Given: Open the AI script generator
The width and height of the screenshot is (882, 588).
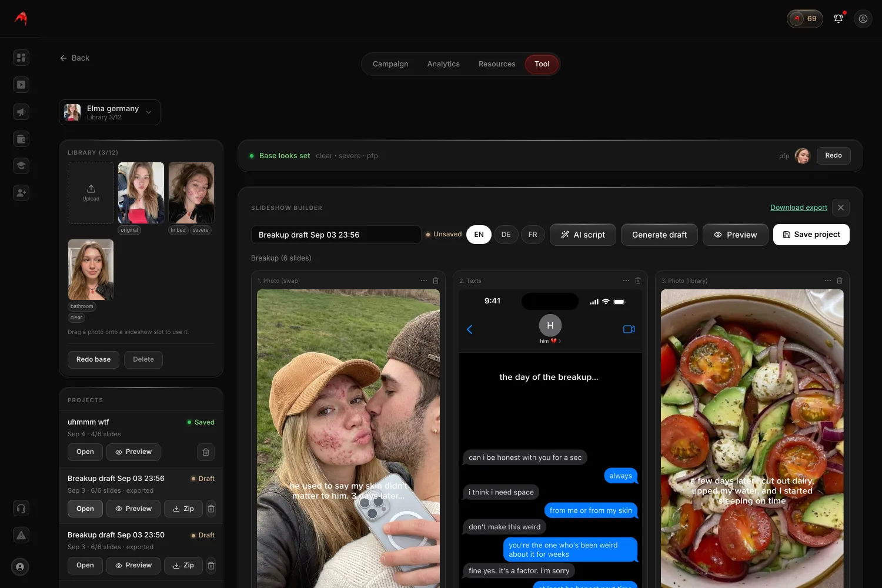Looking at the screenshot, I should [x=583, y=235].
